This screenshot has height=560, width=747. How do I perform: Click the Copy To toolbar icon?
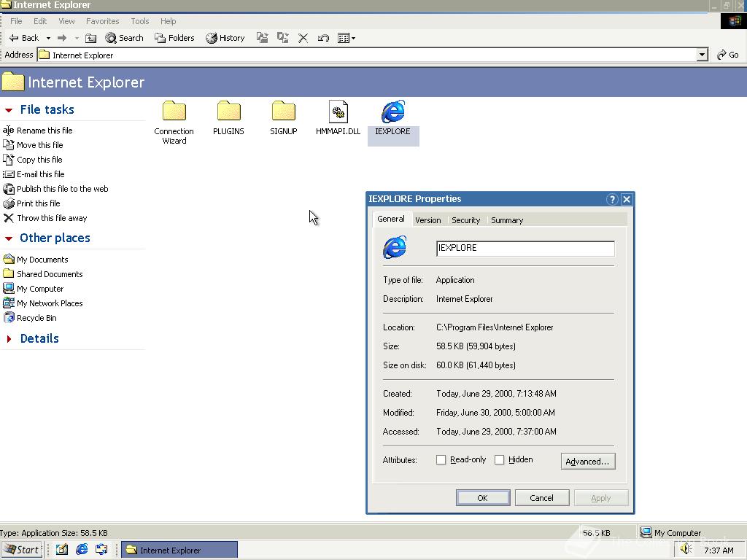282,38
